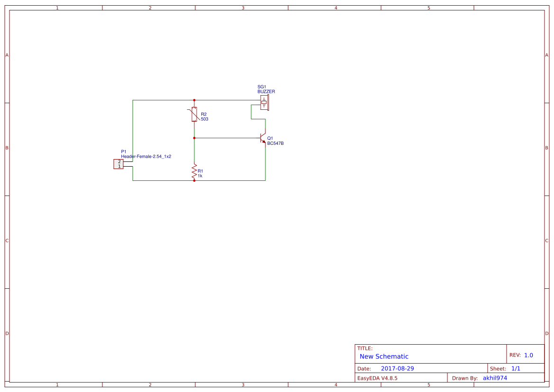The height and width of the screenshot is (392, 554).
Task: Click the Header-Female-2.54_1x2 label
Action: [x=146, y=156]
